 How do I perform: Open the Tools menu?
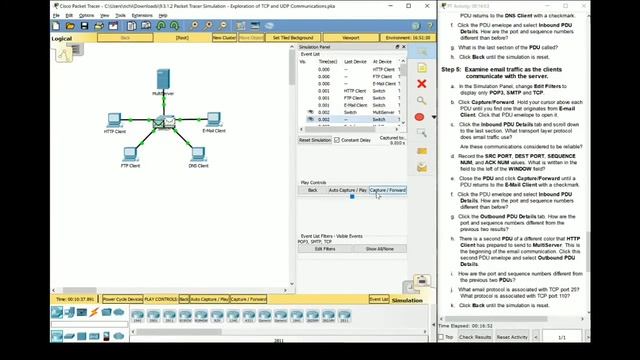120,16
